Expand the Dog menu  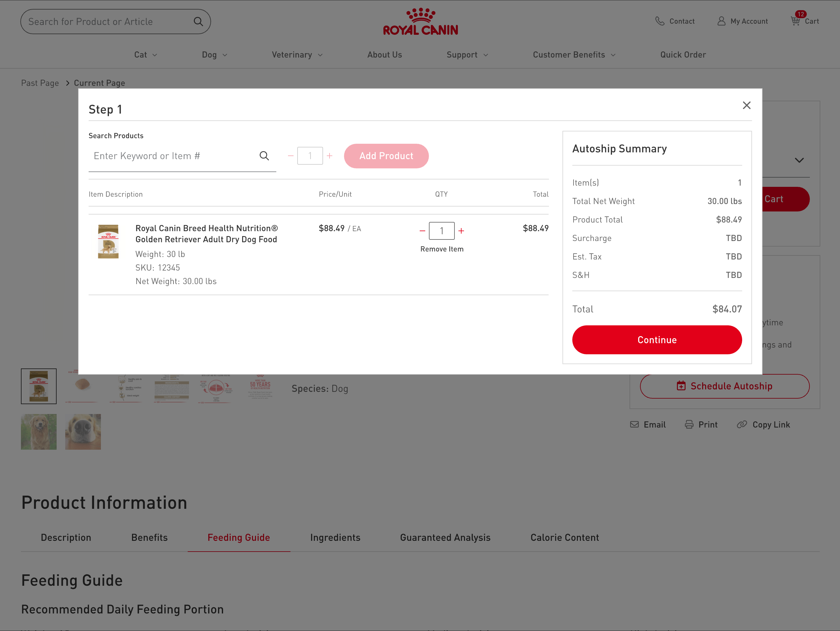pyautogui.click(x=214, y=55)
